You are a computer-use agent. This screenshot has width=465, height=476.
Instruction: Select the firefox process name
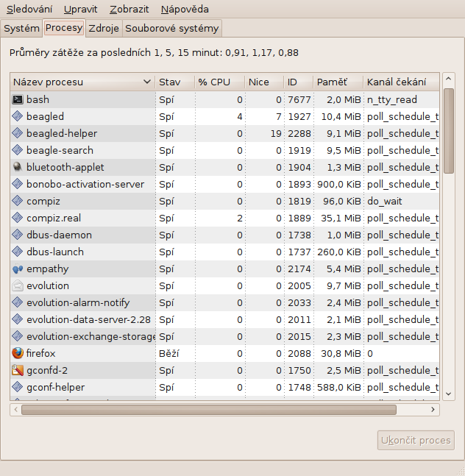coord(40,353)
